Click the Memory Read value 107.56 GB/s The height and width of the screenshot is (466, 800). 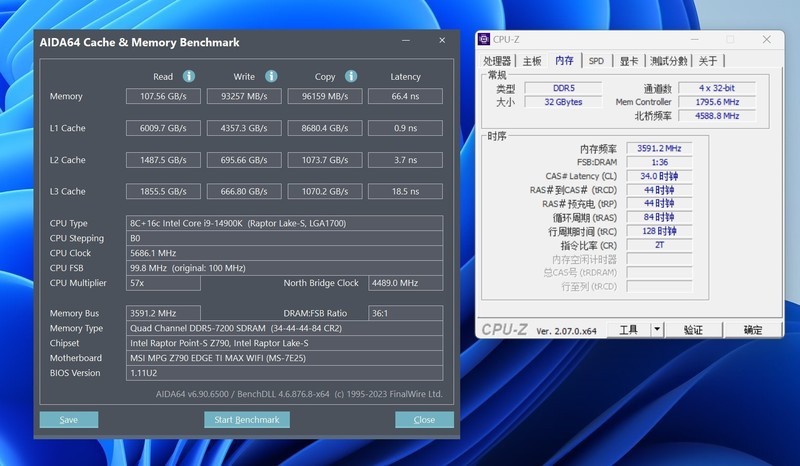(163, 96)
